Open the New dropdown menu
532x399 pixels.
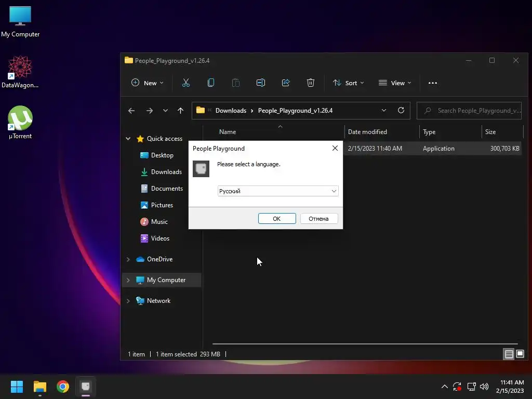pos(147,83)
